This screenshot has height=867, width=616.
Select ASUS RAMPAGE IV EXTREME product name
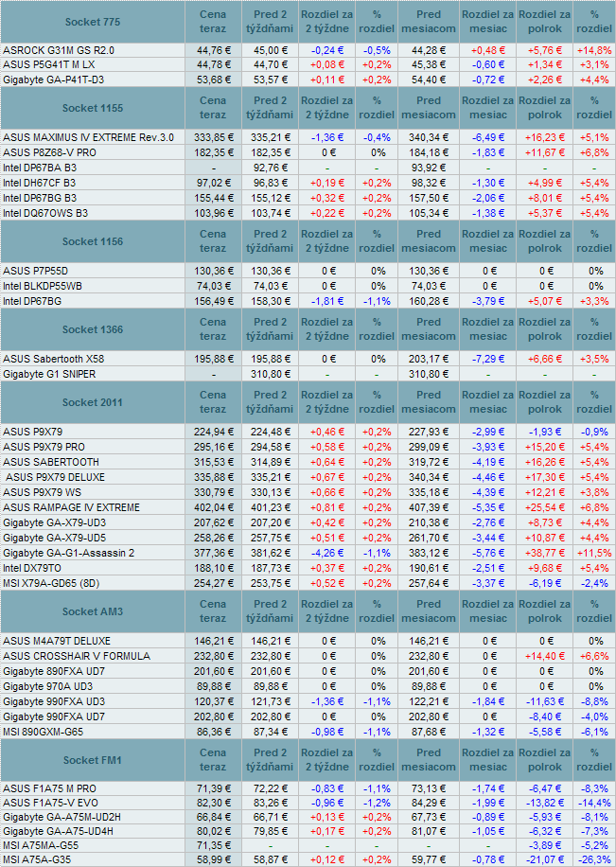coord(71,507)
